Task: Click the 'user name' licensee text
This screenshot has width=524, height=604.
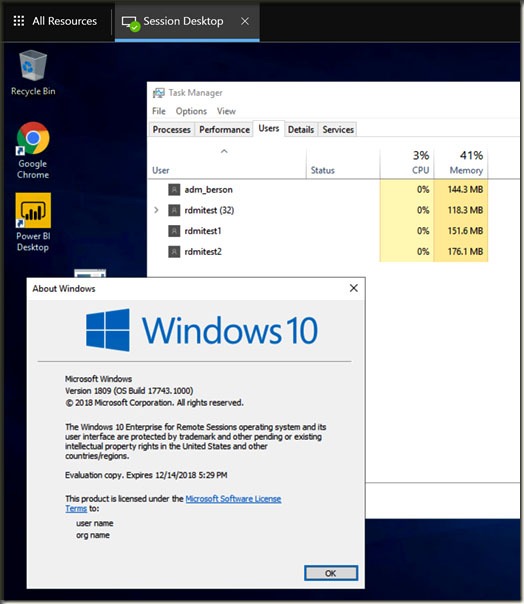Action: (x=95, y=523)
